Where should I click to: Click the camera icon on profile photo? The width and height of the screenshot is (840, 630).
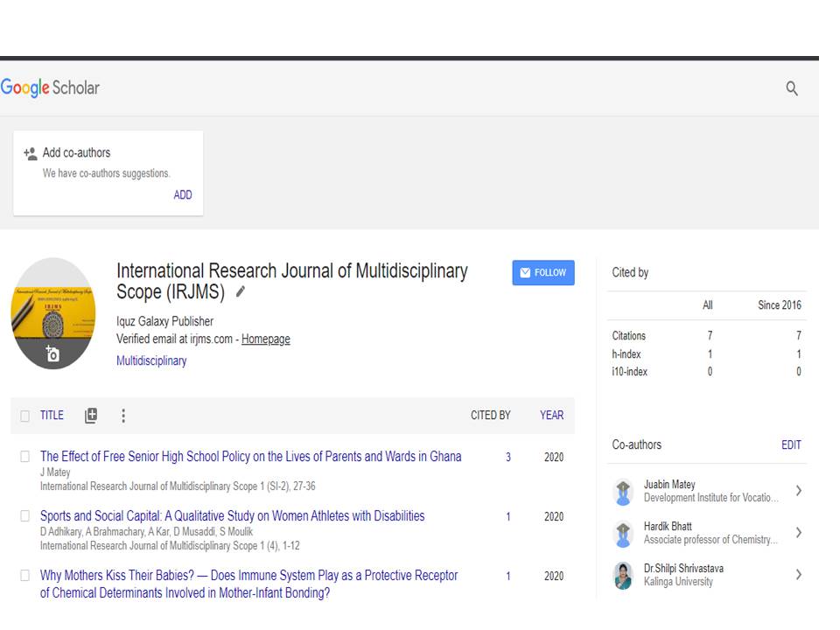[x=52, y=354]
